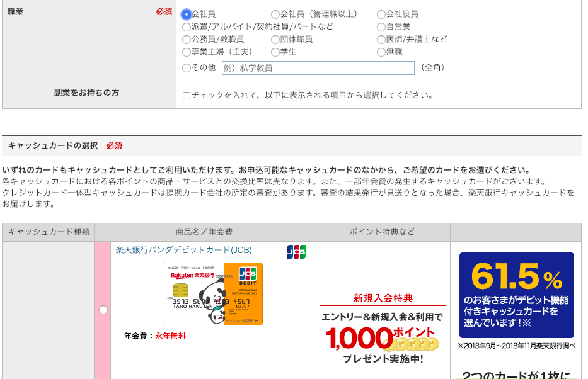Click the キャッシュカードの選択 section heading
The width and height of the screenshot is (588, 379).
[x=53, y=145]
